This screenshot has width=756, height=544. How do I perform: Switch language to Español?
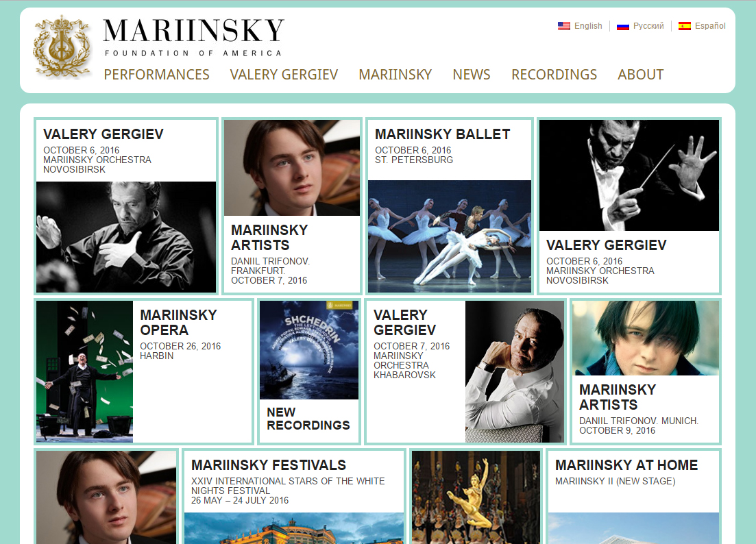709,26
